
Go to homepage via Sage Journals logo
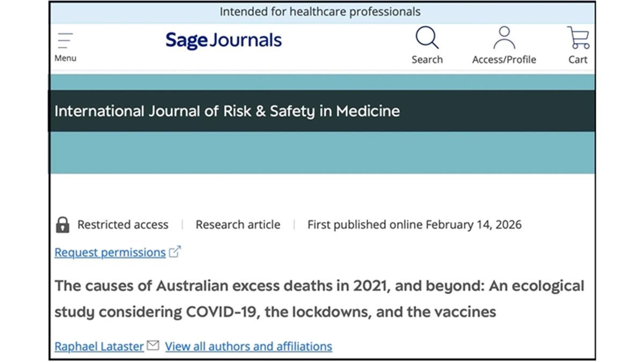click(223, 41)
